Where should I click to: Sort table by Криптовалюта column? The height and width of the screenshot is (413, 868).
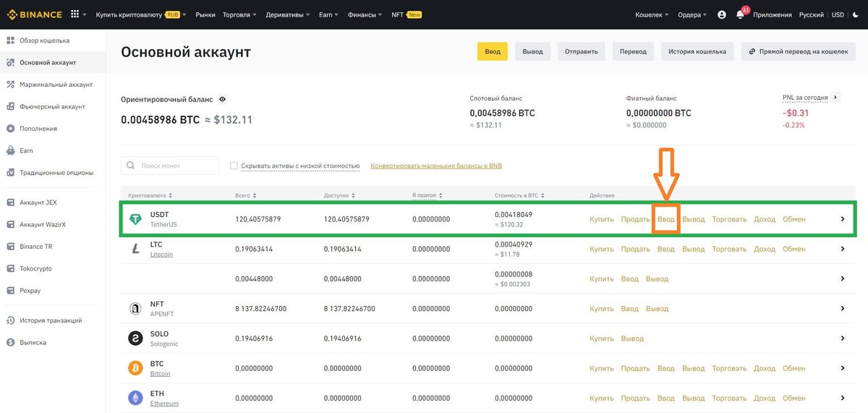pyautogui.click(x=150, y=196)
